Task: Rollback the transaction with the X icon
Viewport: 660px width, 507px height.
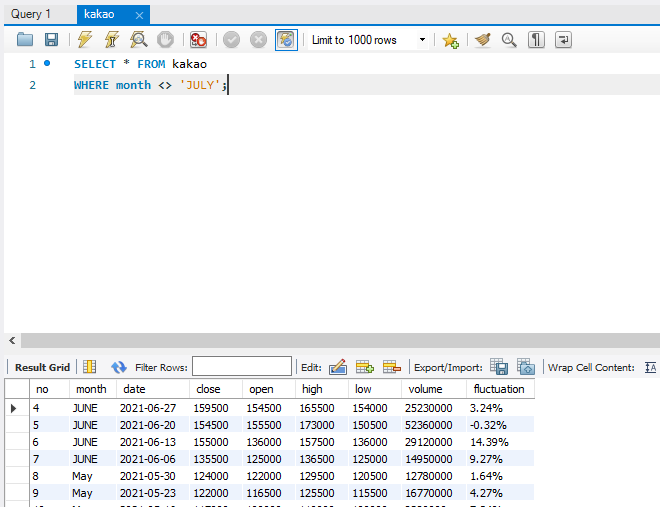Action: [x=258, y=40]
